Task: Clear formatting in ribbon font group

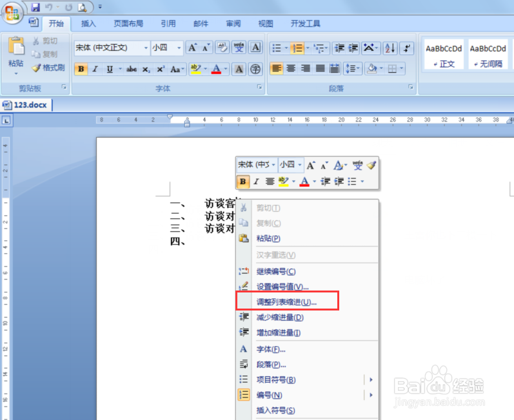Action: point(222,48)
